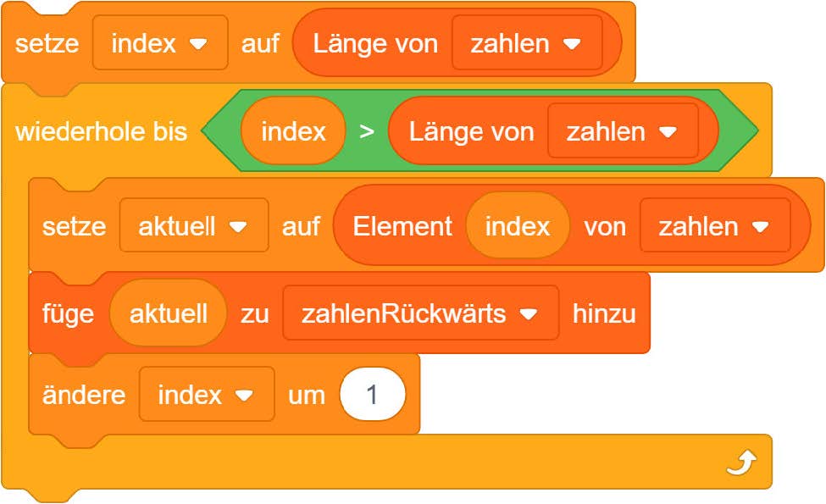Open index dropdown in the ändere block
The image size is (826, 504).
point(245,396)
